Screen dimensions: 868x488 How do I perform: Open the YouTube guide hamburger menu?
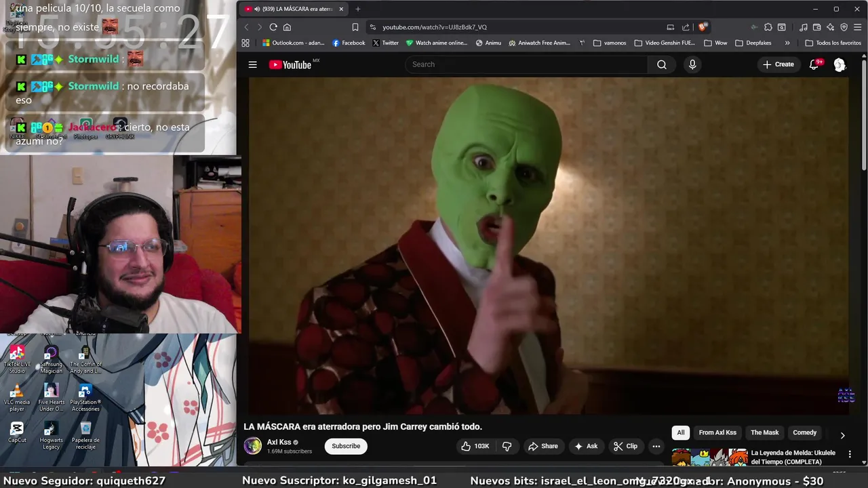point(252,64)
